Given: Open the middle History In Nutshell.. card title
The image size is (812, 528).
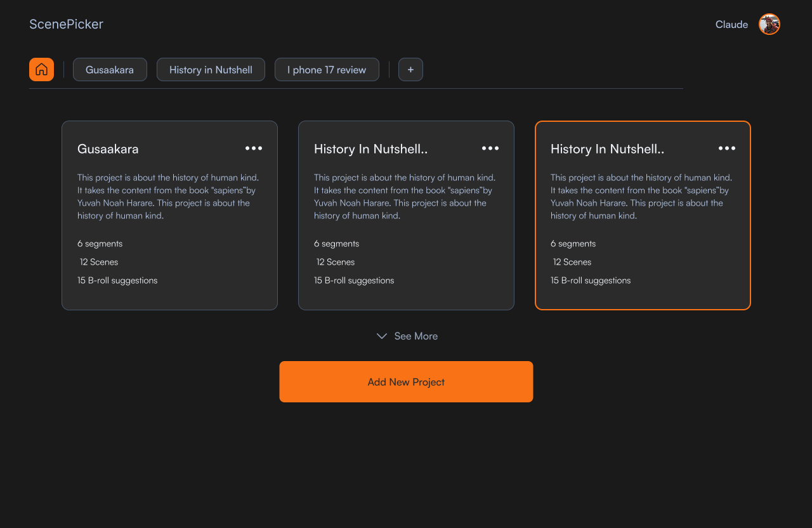Looking at the screenshot, I should tap(370, 149).
